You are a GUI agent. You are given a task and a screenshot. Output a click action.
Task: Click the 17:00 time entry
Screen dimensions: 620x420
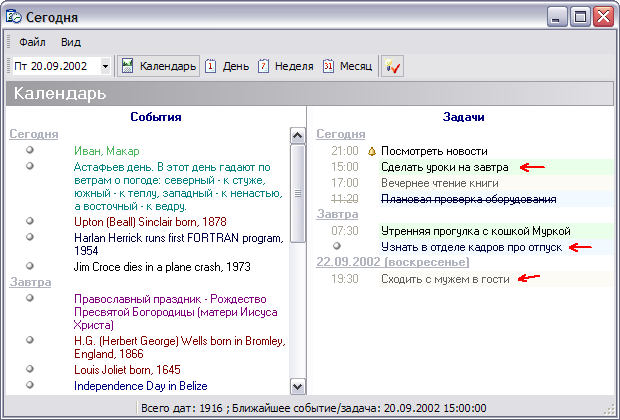click(345, 183)
